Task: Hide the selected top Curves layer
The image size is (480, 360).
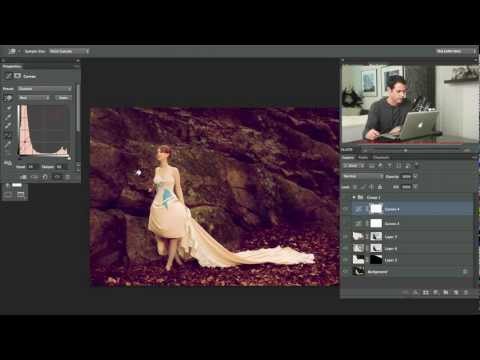Action: [x=346, y=209]
